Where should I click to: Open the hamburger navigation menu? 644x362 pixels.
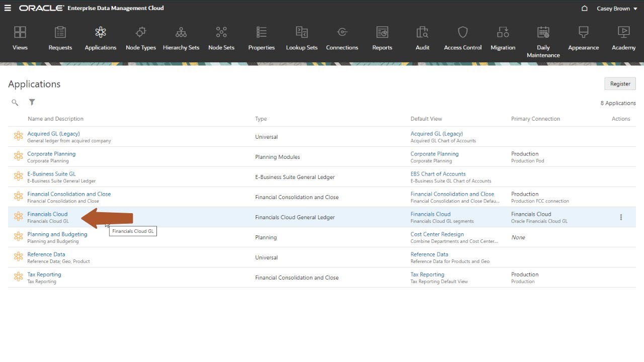pyautogui.click(x=8, y=8)
